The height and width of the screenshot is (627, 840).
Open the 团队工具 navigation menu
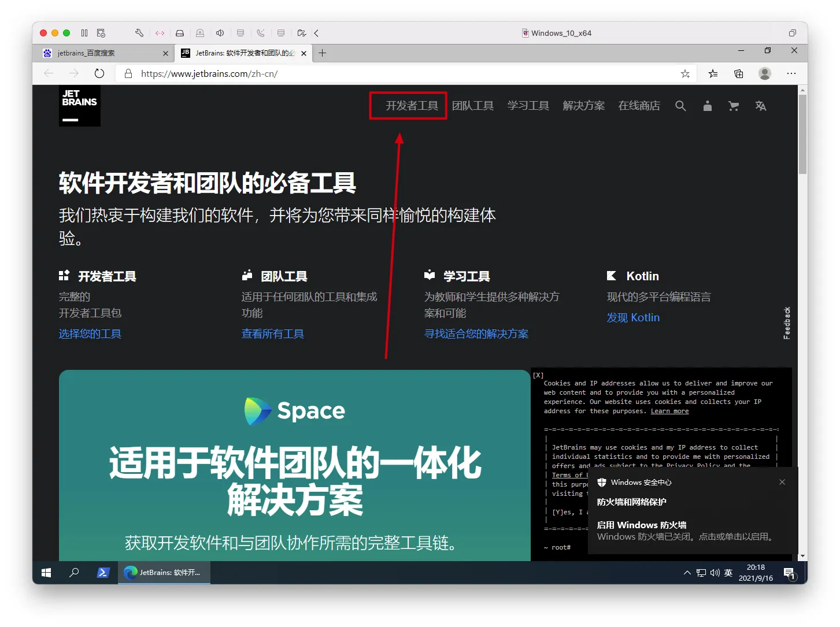(473, 106)
